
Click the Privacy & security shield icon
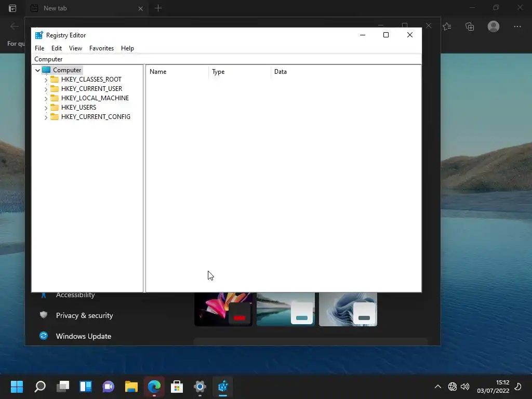(44, 315)
